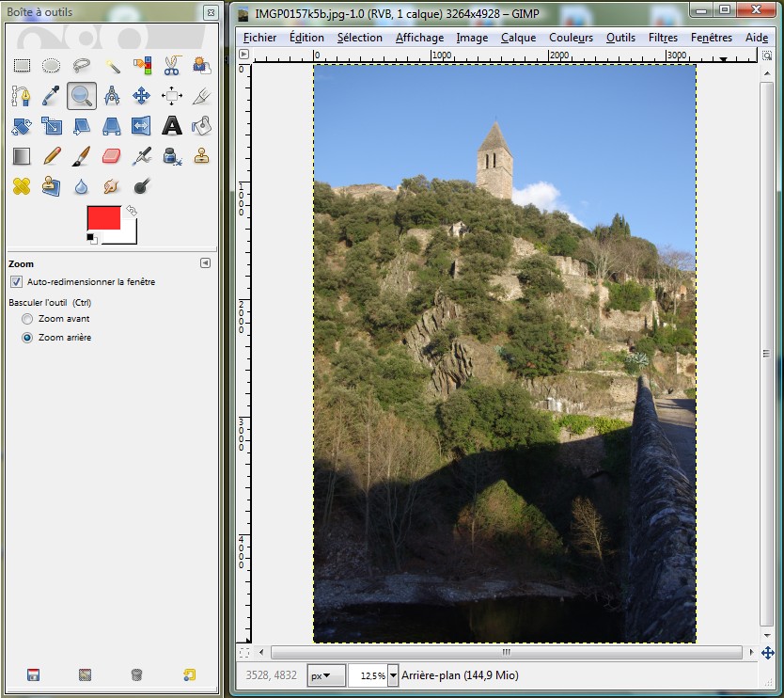Open the Calque menu
This screenshot has width=784, height=698.
coord(519,38)
